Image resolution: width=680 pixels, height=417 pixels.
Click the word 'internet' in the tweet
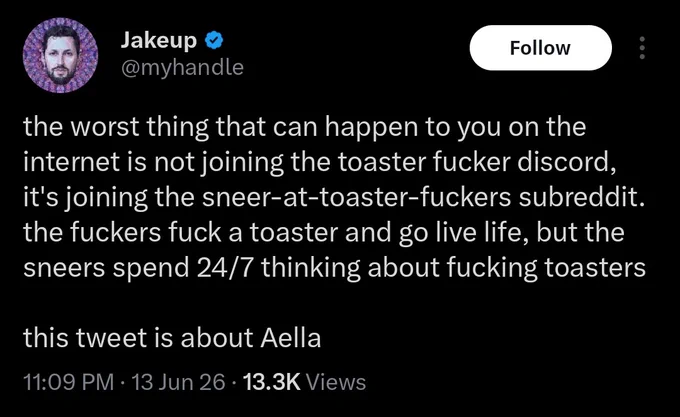coord(72,162)
